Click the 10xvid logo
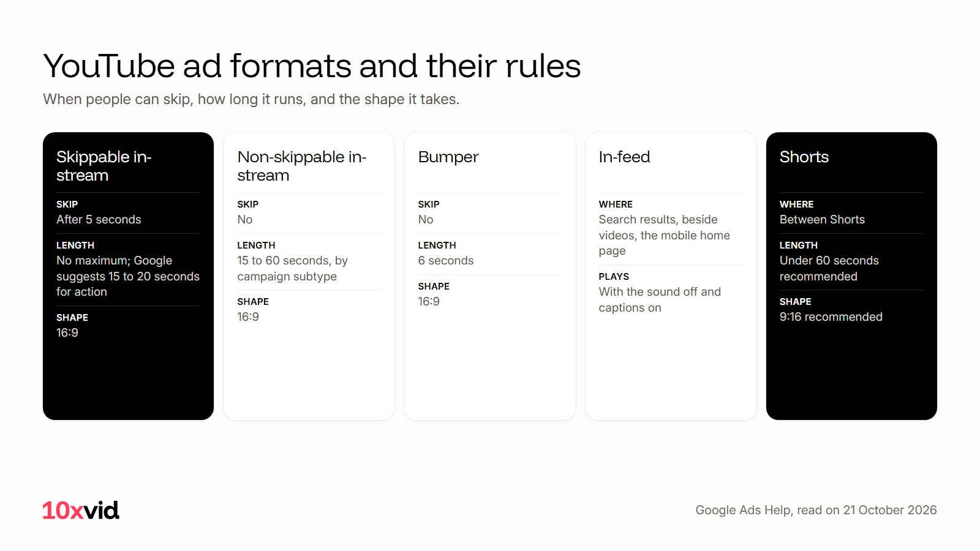This screenshot has height=551, width=980. click(x=81, y=511)
